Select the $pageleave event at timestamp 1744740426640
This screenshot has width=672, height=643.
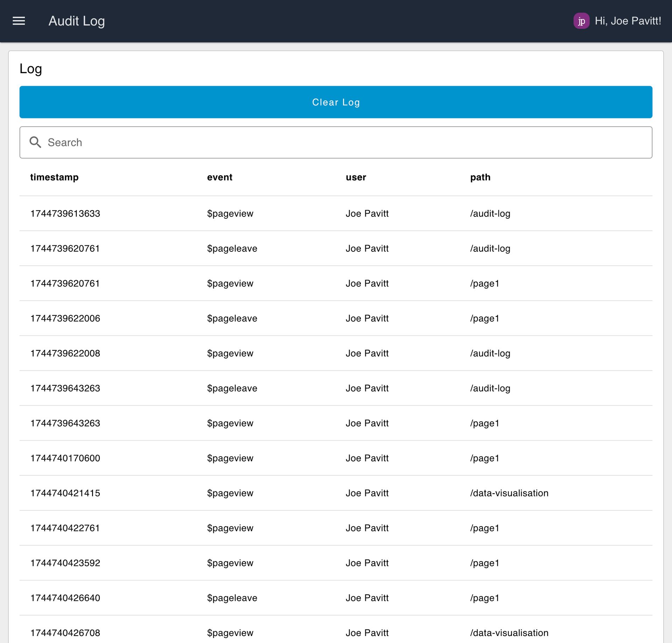(x=232, y=598)
